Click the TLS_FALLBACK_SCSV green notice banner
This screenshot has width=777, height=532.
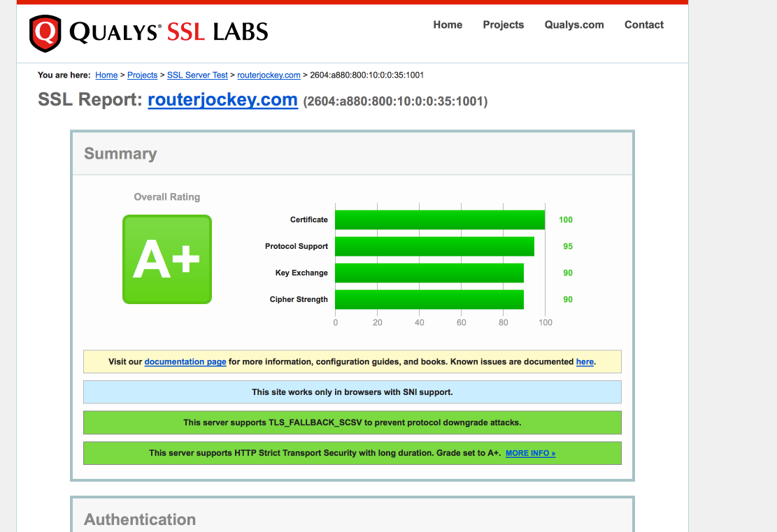tap(352, 422)
